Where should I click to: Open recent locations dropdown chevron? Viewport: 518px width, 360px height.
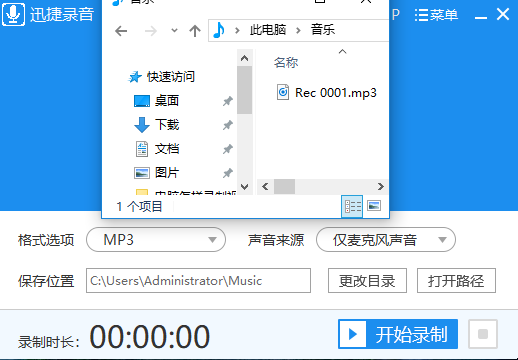(x=174, y=31)
